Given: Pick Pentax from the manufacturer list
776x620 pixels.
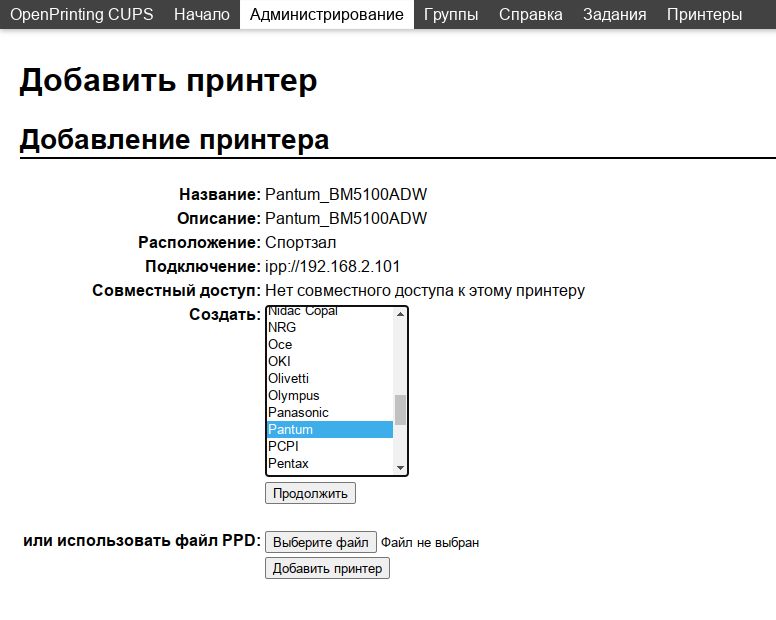Looking at the screenshot, I should click(288, 463).
